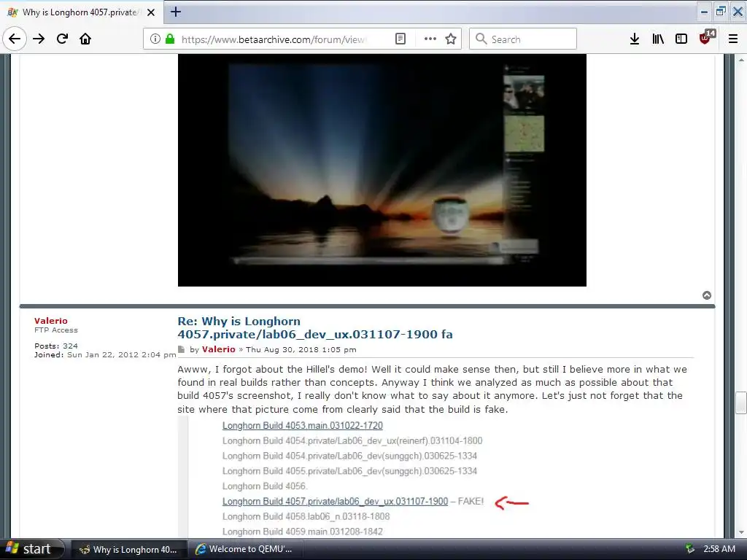Click the scrollbar down arrow
747x560 pixels.
[741, 532]
